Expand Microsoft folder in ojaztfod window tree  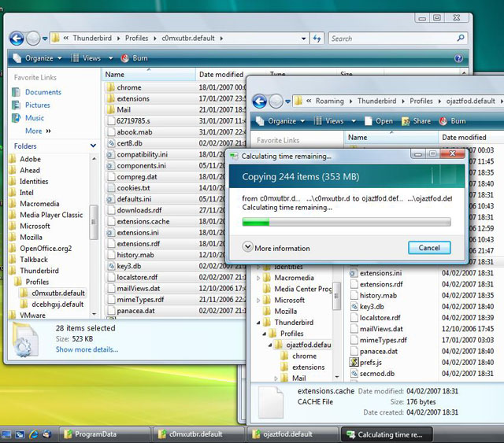pyautogui.click(x=258, y=301)
